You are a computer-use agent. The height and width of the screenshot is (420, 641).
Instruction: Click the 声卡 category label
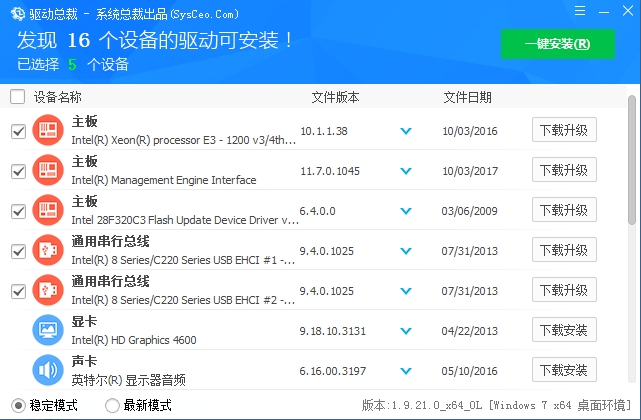coord(84,361)
